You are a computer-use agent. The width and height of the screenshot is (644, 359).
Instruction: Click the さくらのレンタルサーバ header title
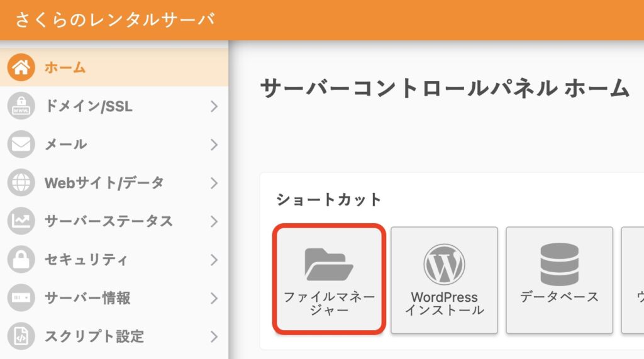(x=115, y=19)
